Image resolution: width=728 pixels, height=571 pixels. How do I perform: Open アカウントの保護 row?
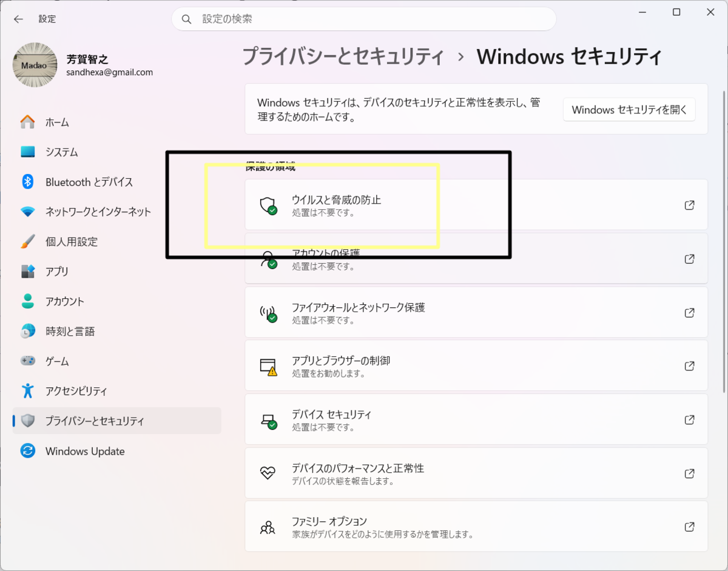pos(476,258)
